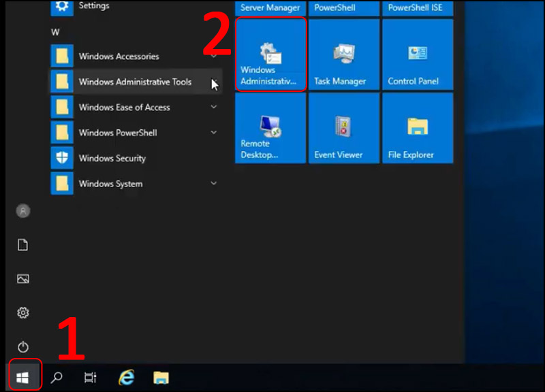Expand the Windows System folder
This screenshot has height=392, width=545.
pyautogui.click(x=214, y=183)
